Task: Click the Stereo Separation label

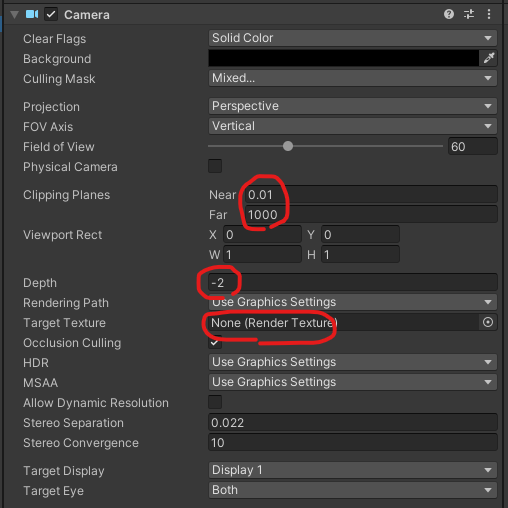Action: tap(73, 423)
